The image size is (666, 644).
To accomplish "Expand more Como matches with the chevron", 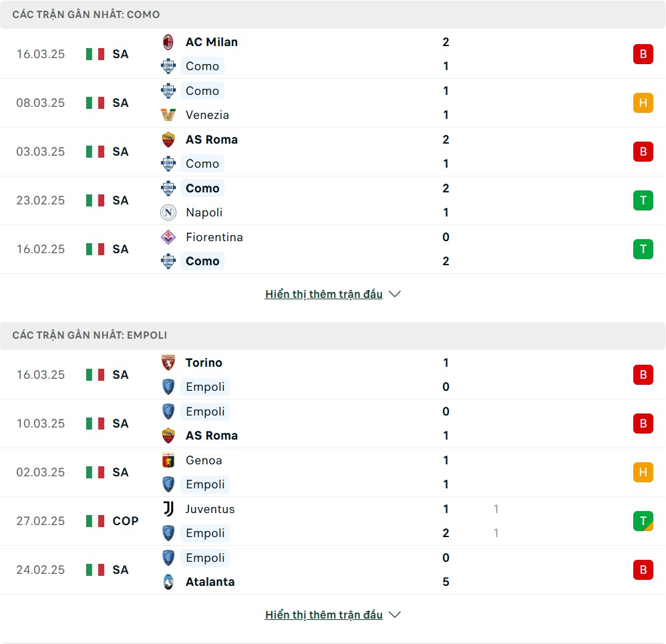I will [395, 294].
